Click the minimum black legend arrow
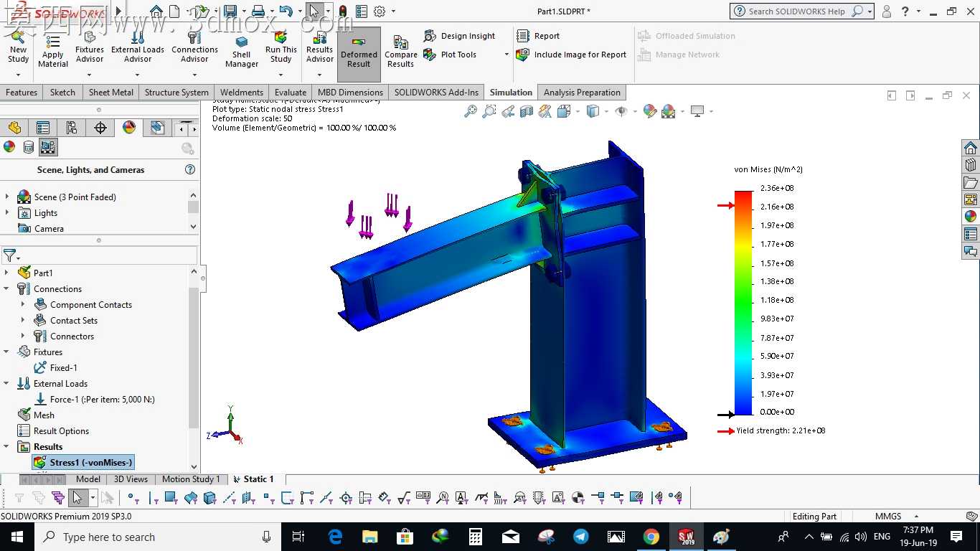 pos(726,414)
